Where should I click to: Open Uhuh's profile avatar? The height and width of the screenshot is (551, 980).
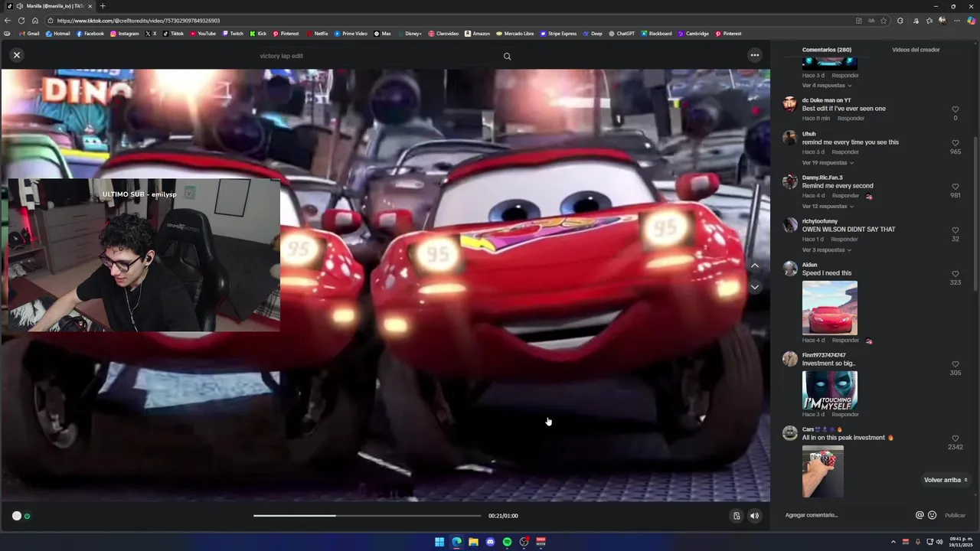tap(789, 138)
